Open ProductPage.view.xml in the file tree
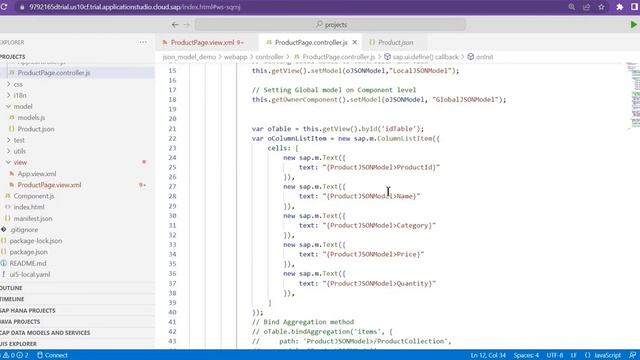Screen dimensions: 640x360 point(49,185)
